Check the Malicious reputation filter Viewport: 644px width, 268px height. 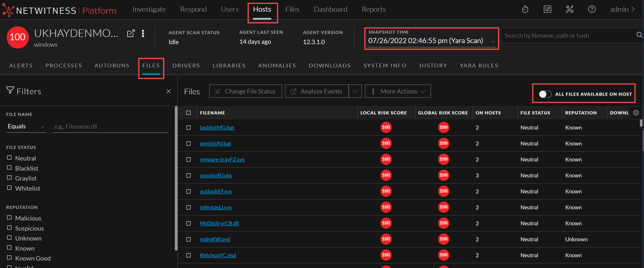click(9, 218)
